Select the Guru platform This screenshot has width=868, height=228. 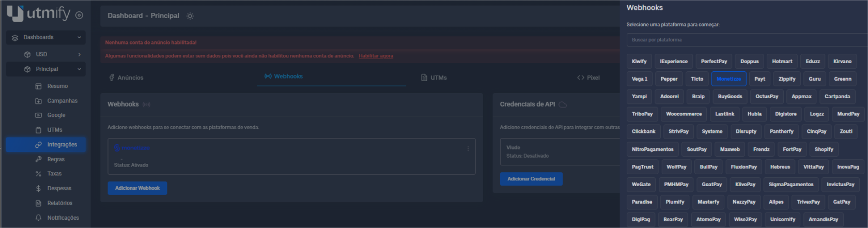[815, 79]
